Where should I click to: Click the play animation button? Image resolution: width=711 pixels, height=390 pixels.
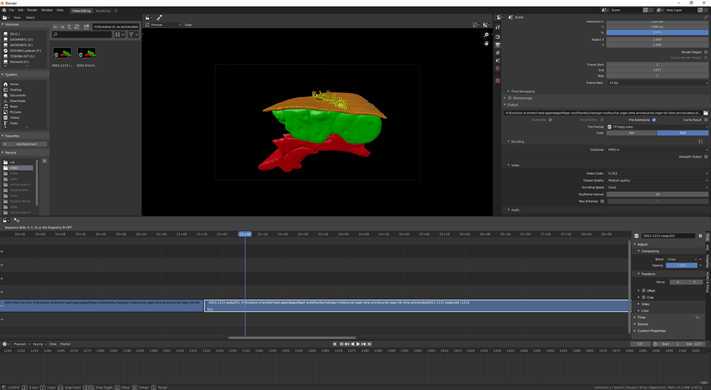coord(358,344)
